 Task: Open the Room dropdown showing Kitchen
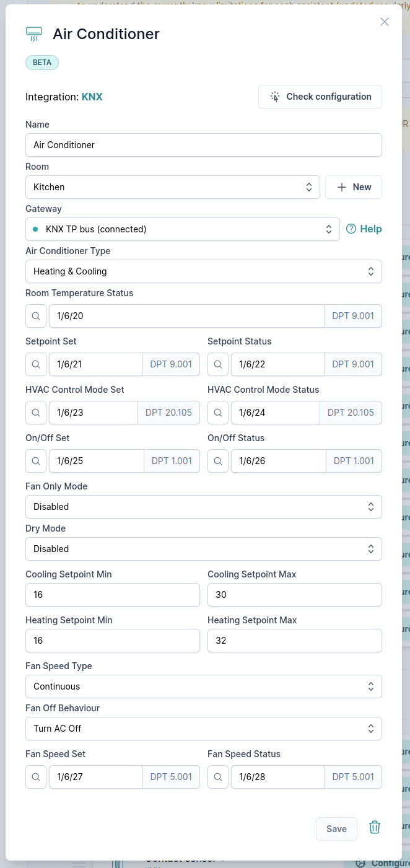point(172,187)
